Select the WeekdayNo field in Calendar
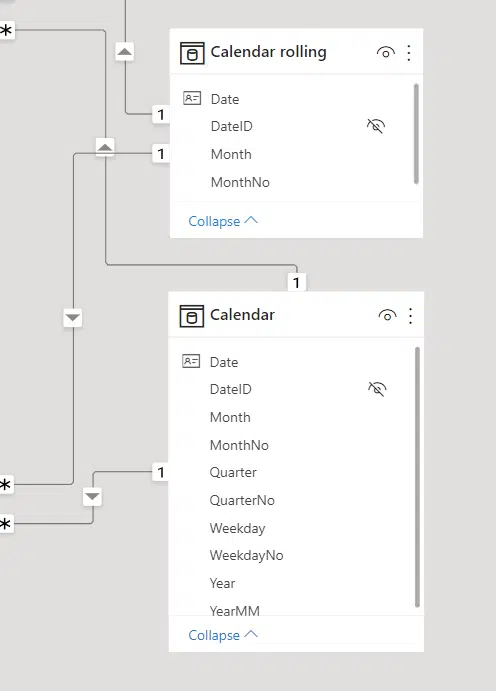The image size is (496, 691). [x=246, y=555]
